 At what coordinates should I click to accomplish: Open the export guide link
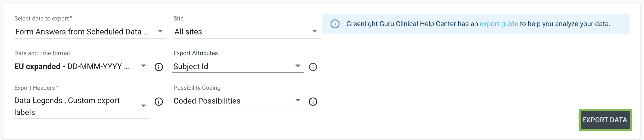point(499,24)
